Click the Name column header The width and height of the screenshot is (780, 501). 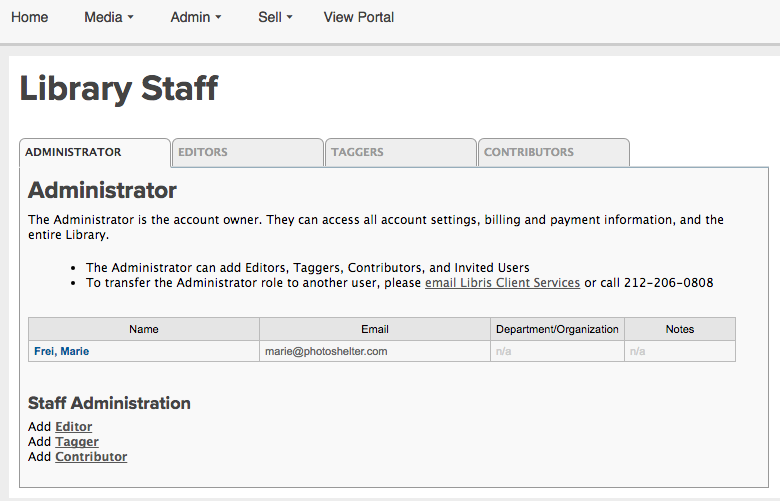point(144,329)
